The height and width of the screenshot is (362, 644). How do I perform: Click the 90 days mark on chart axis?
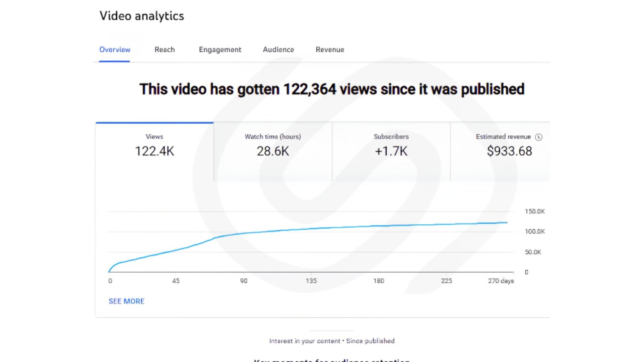click(x=244, y=281)
